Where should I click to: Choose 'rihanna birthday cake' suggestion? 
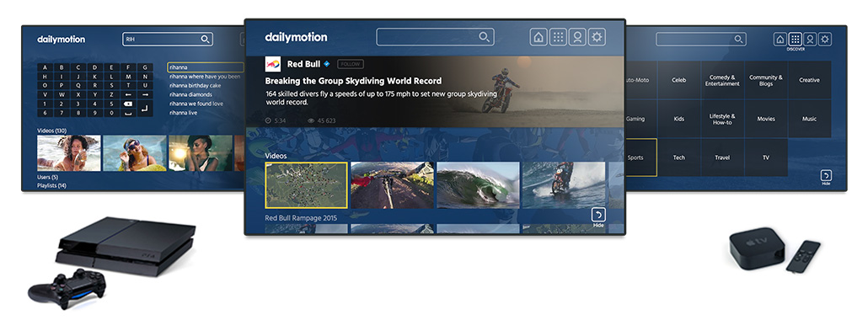point(196,85)
